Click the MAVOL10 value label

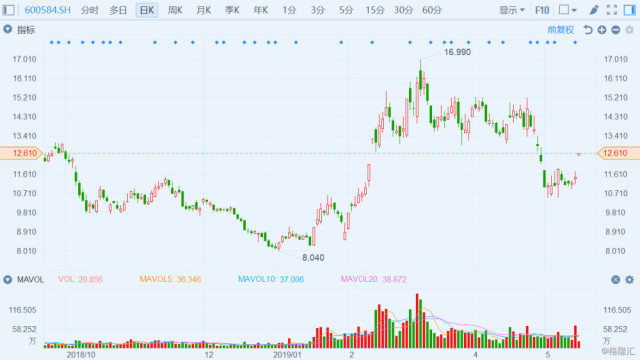click(271, 280)
